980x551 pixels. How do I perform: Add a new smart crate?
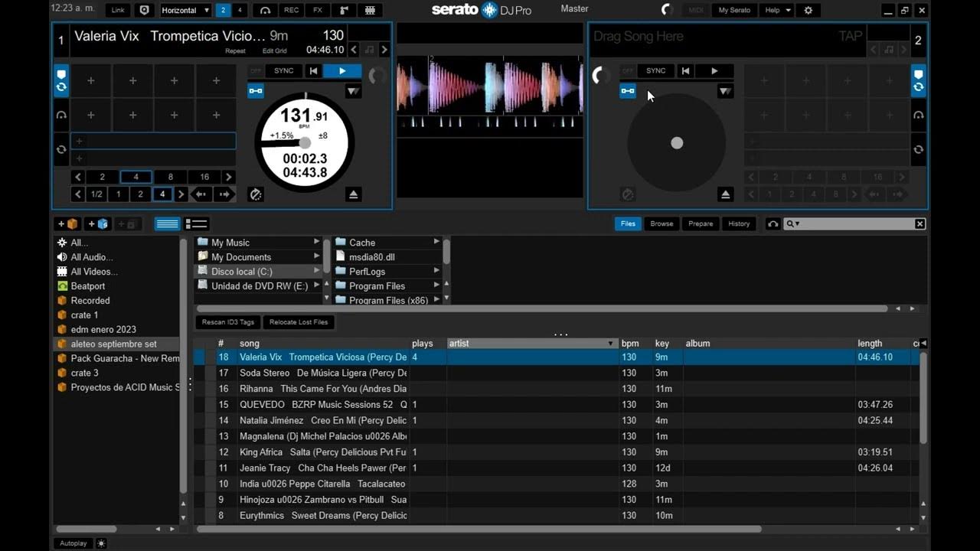tap(98, 223)
